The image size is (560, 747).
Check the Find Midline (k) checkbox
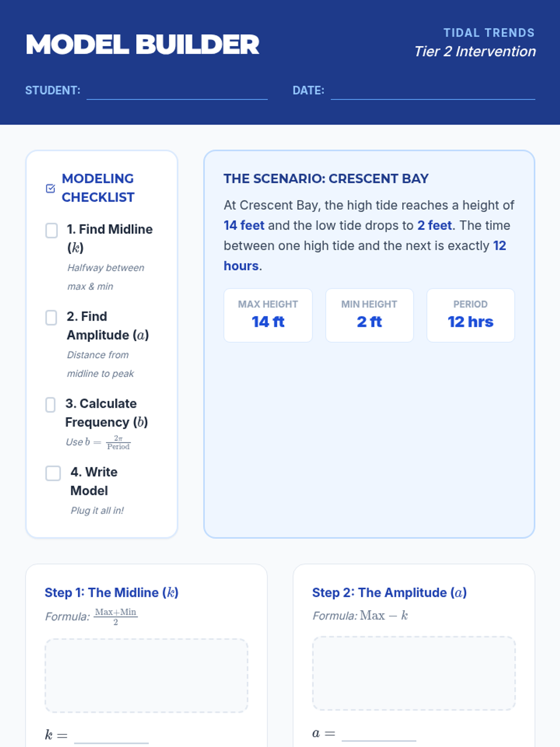point(51,230)
